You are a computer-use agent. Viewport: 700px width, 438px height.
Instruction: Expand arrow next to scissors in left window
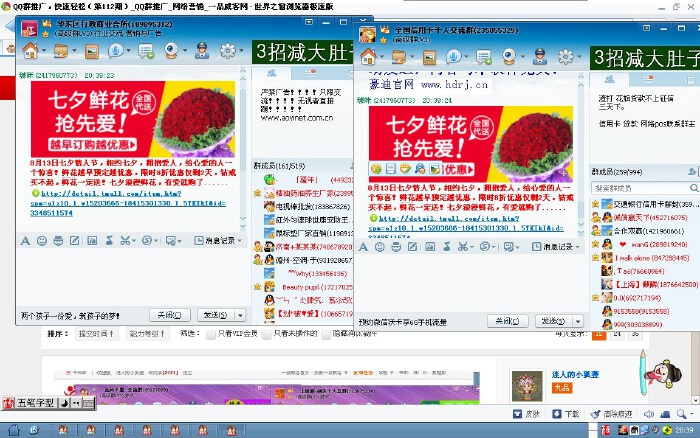(134, 241)
